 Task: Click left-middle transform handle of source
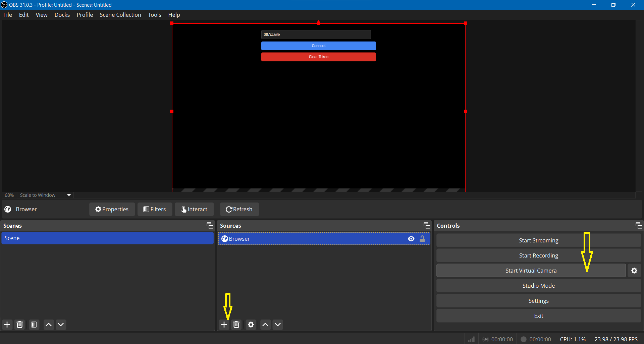point(172,111)
